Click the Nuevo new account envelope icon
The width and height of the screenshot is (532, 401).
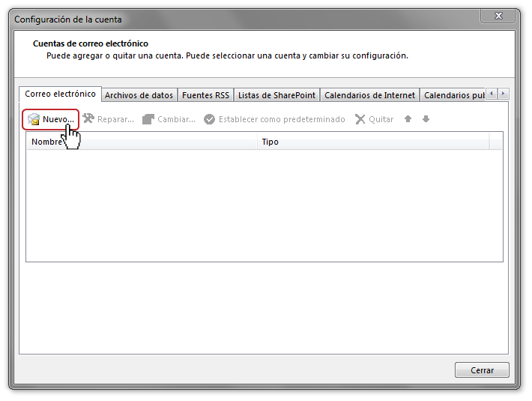[34, 119]
